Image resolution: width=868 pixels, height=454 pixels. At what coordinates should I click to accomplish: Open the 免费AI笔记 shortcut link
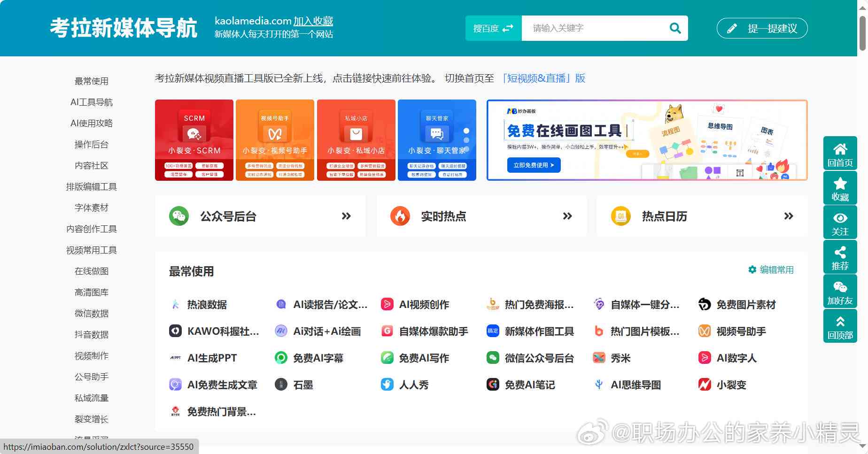[x=521, y=385]
